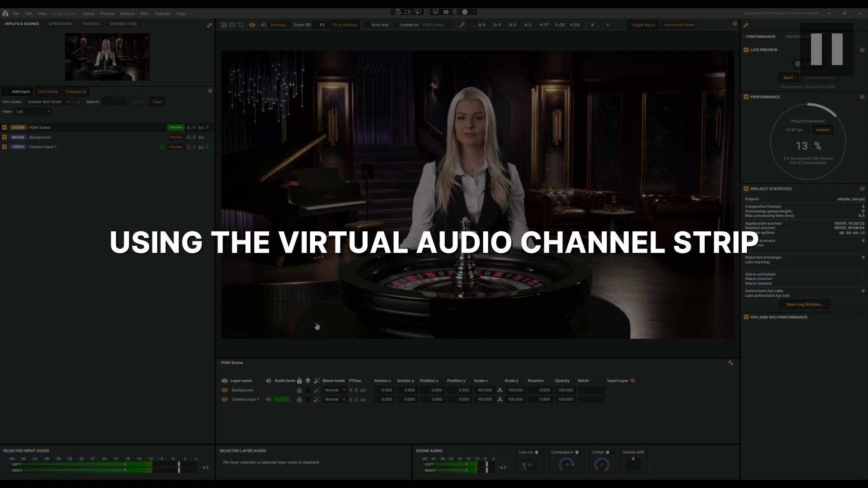The image size is (868, 488).
Task: Hide the Background layer with its eye icon
Action: pos(224,390)
